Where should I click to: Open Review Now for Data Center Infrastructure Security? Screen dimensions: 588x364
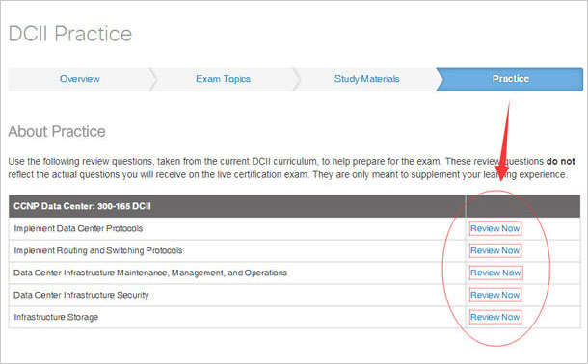click(495, 295)
